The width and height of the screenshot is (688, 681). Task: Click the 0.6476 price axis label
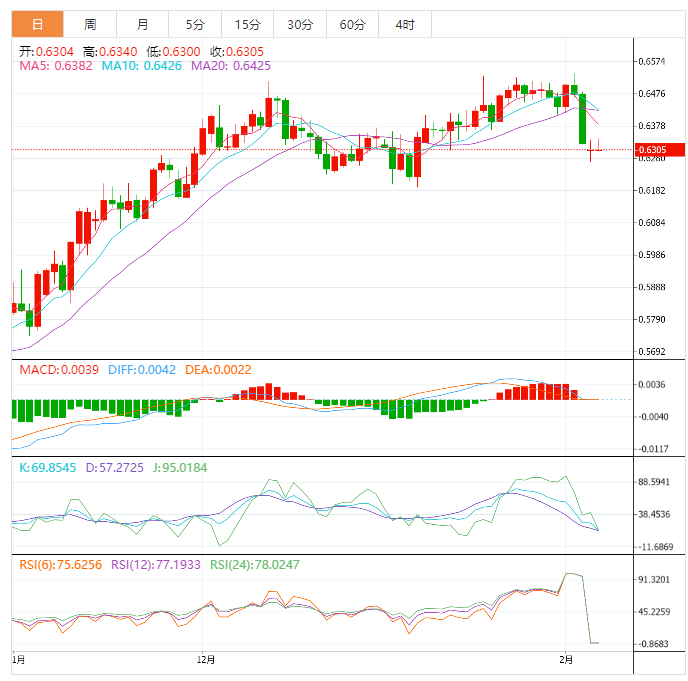click(652, 93)
